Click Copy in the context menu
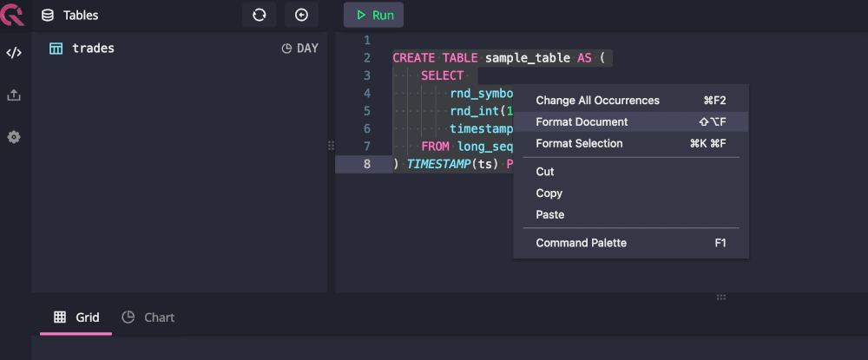Image resolution: width=868 pixels, height=360 pixels. click(x=549, y=193)
